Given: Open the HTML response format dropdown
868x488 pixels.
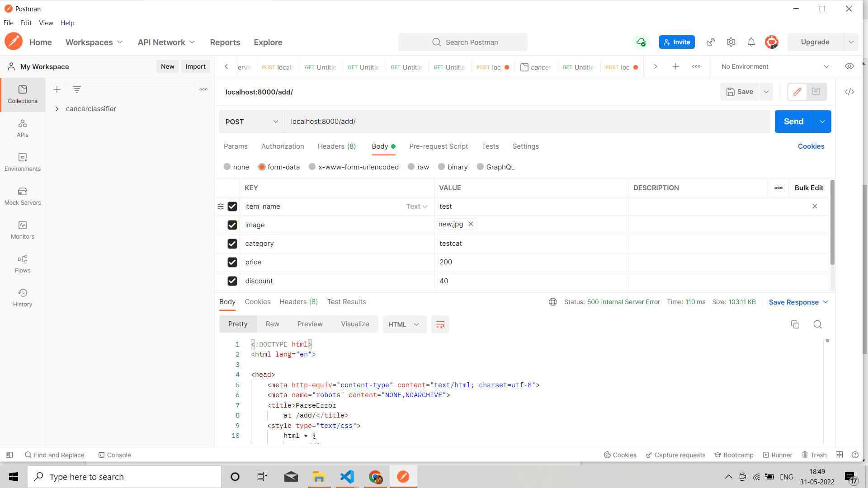Looking at the screenshot, I should [404, 324].
